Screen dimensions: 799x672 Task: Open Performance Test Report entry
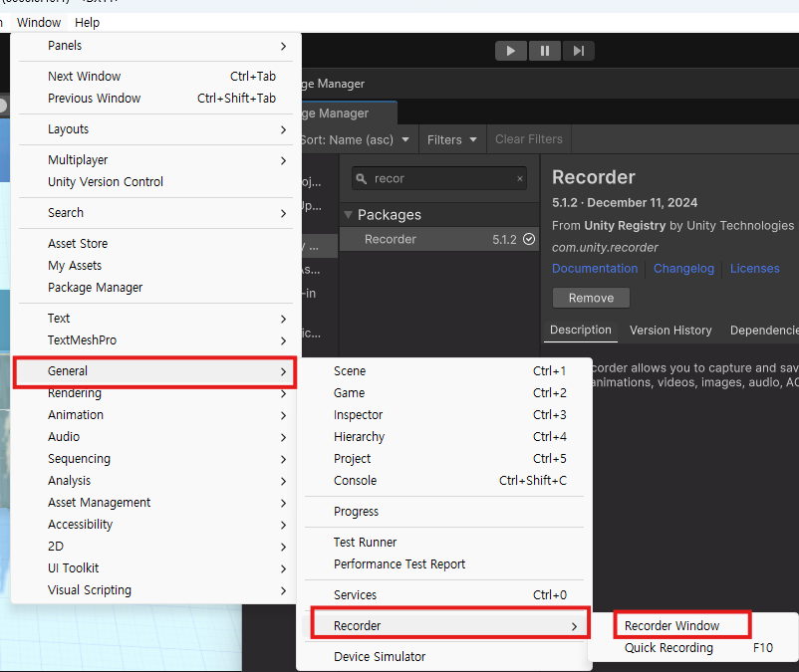coord(443,564)
